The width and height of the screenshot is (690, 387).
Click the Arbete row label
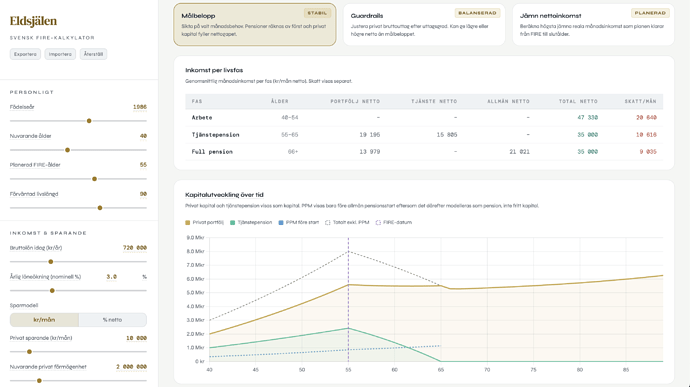202,118
